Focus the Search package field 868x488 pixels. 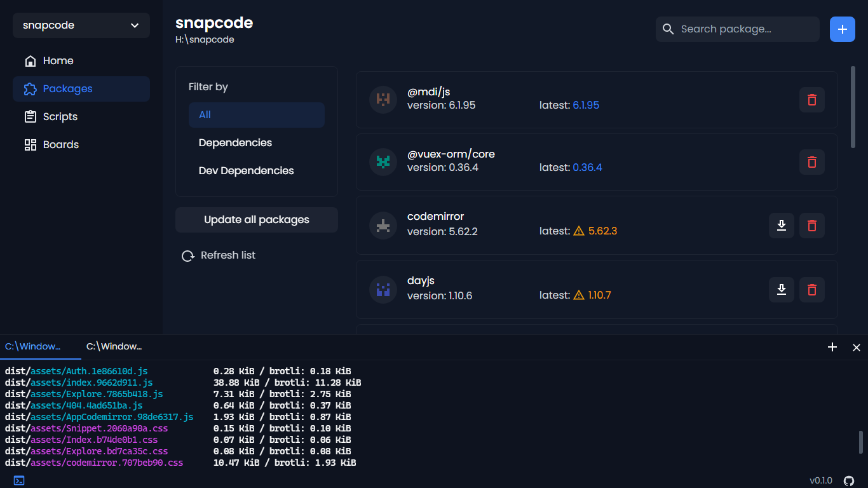[738, 29]
